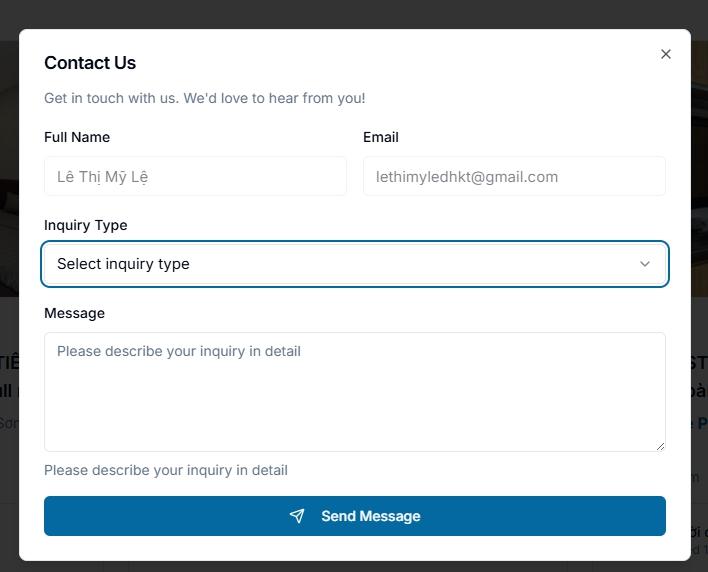
Task: Click the Contact Us heading
Action: (90, 63)
